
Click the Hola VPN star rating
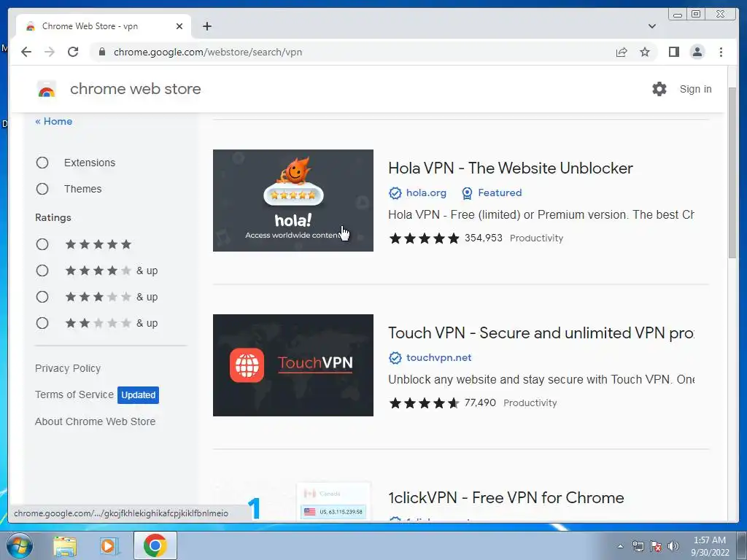(x=424, y=238)
